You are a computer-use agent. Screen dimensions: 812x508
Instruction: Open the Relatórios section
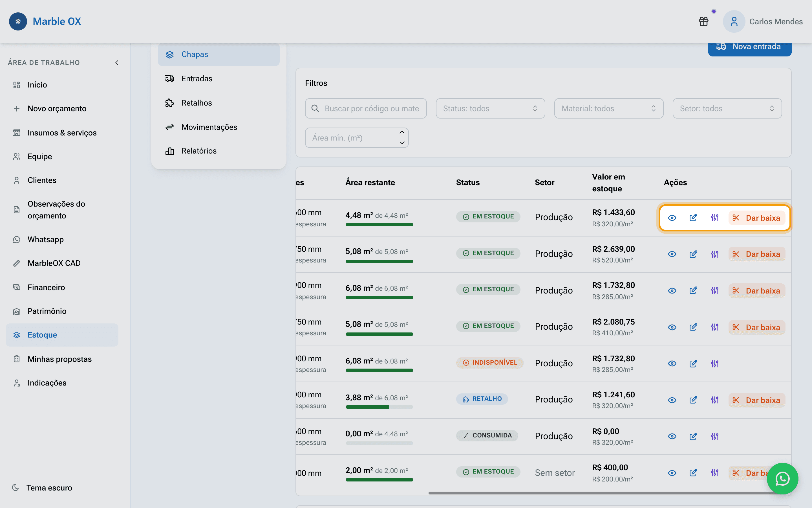click(219, 151)
